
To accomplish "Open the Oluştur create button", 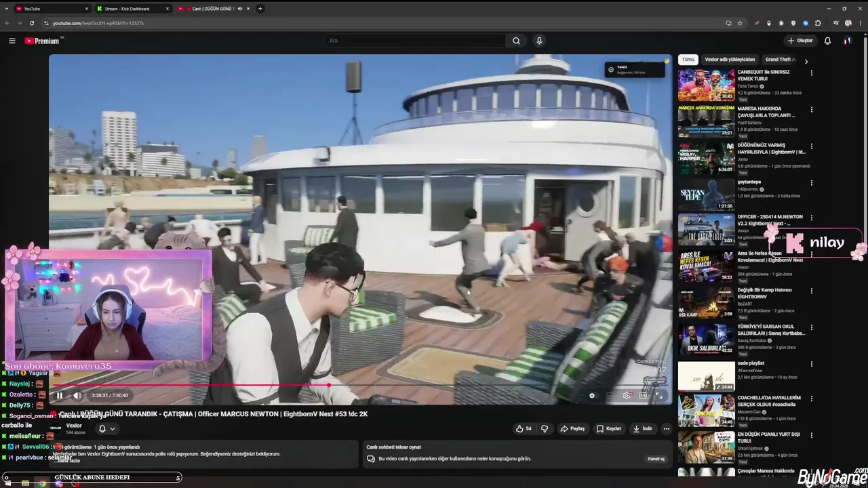I will (x=800, y=41).
